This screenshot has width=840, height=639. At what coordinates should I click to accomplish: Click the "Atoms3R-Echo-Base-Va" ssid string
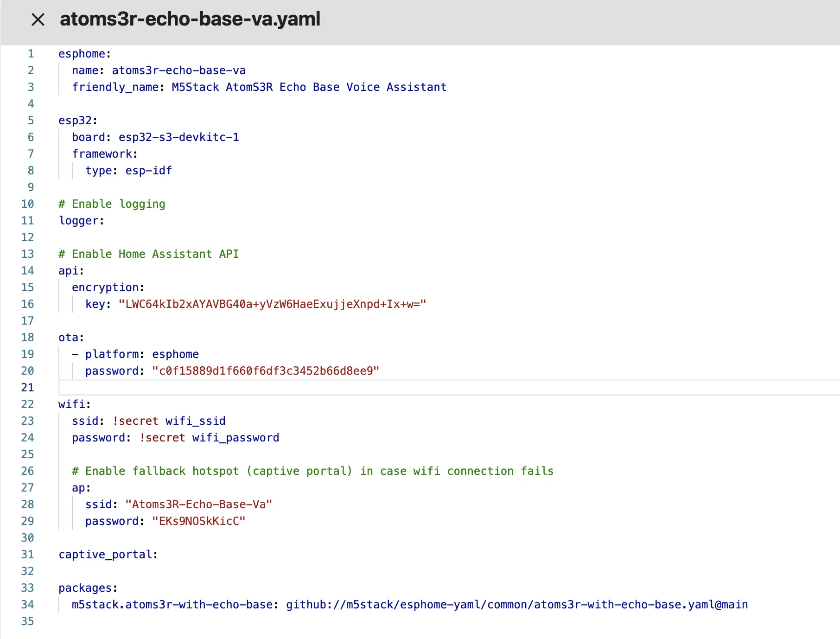[198, 505]
